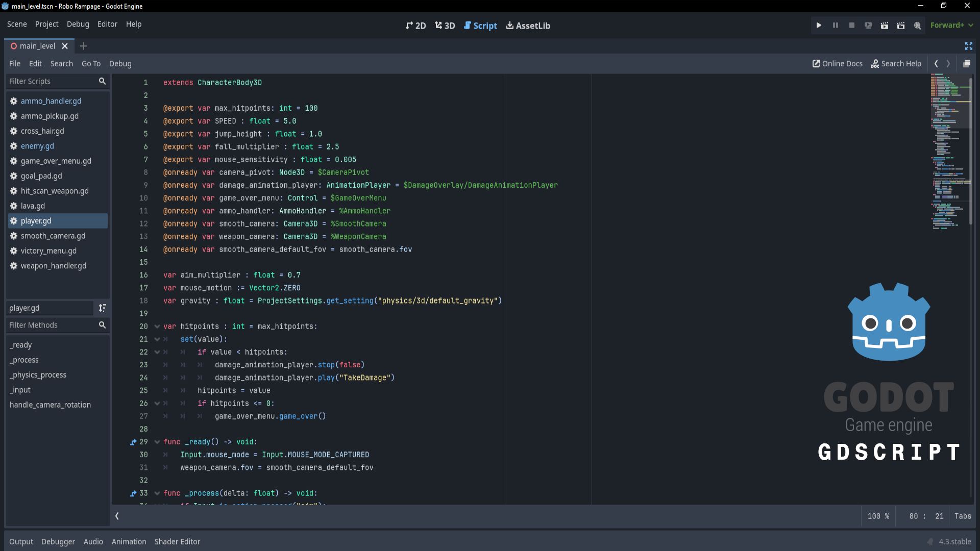Viewport: 980px width, 551px height.
Task: Click Filter Scripts search icon
Action: coord(102,81)
